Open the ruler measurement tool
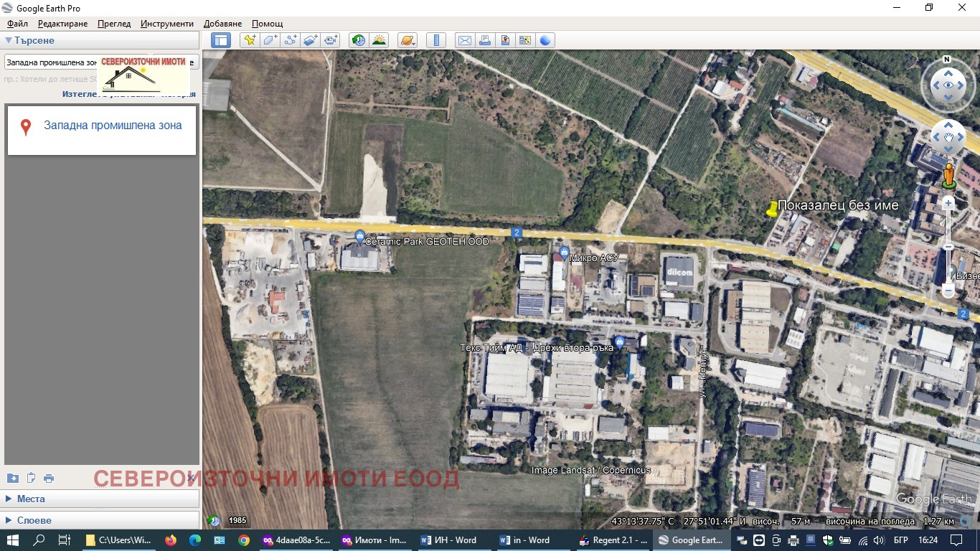Image resolution: width=980 pixels, height=551 pixels. (436, 40)
